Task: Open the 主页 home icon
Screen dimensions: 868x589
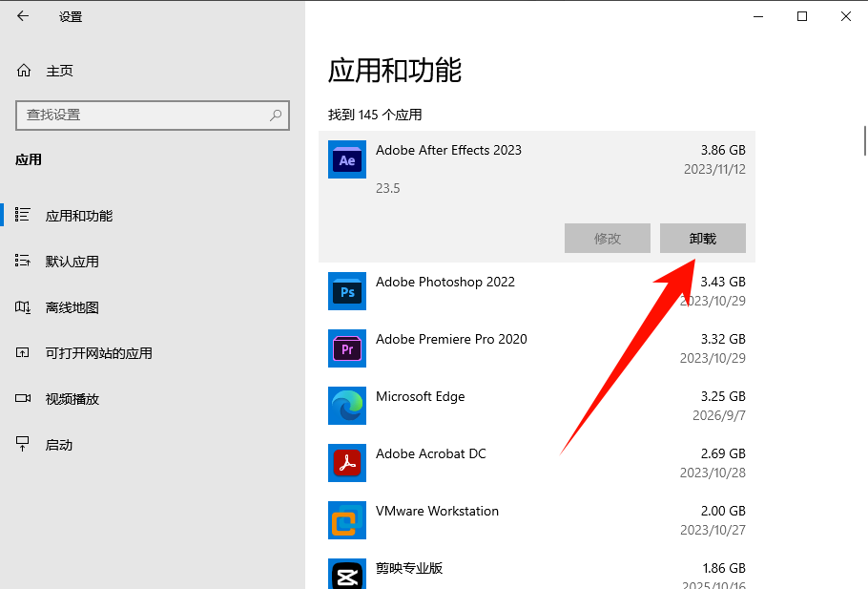Action: tap(23, 71)
